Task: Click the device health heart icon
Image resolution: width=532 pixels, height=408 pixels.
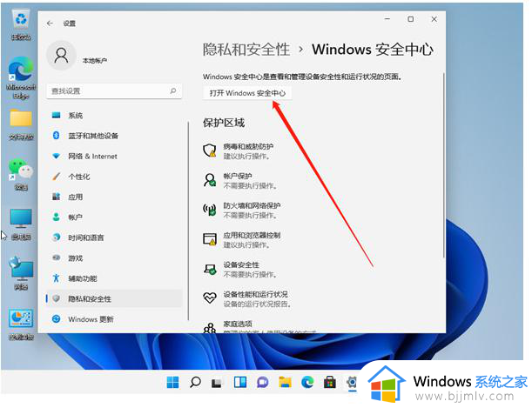Action: point(210,298)
